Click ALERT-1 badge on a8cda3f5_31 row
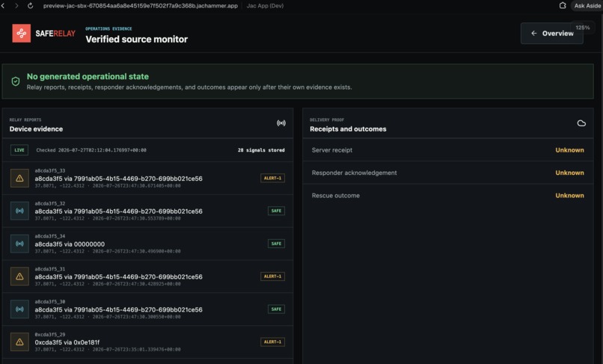603x364 pixels. (x=272, y=276)
